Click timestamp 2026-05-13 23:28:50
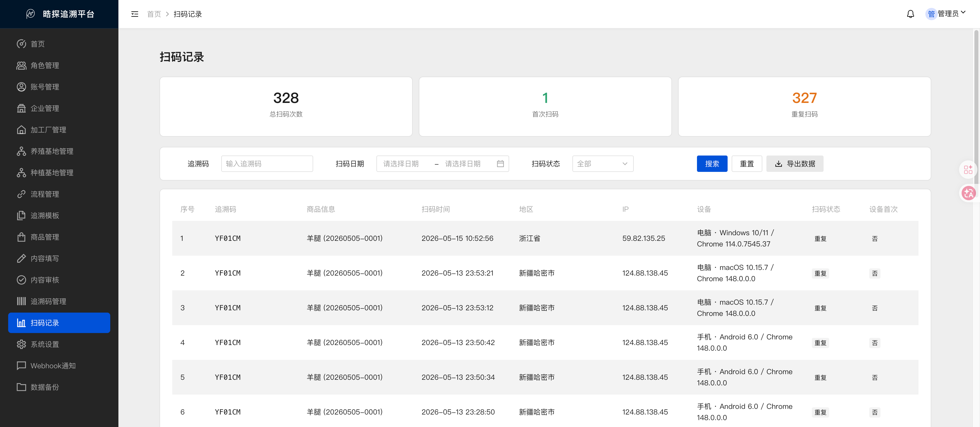The image size is (980, 427). point(458,412)
